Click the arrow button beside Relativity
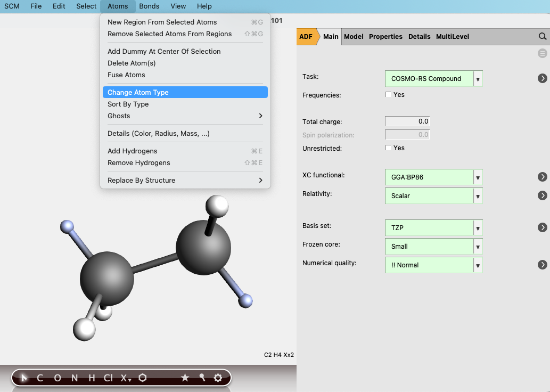The image size is (550, 392). coord(542,195)
